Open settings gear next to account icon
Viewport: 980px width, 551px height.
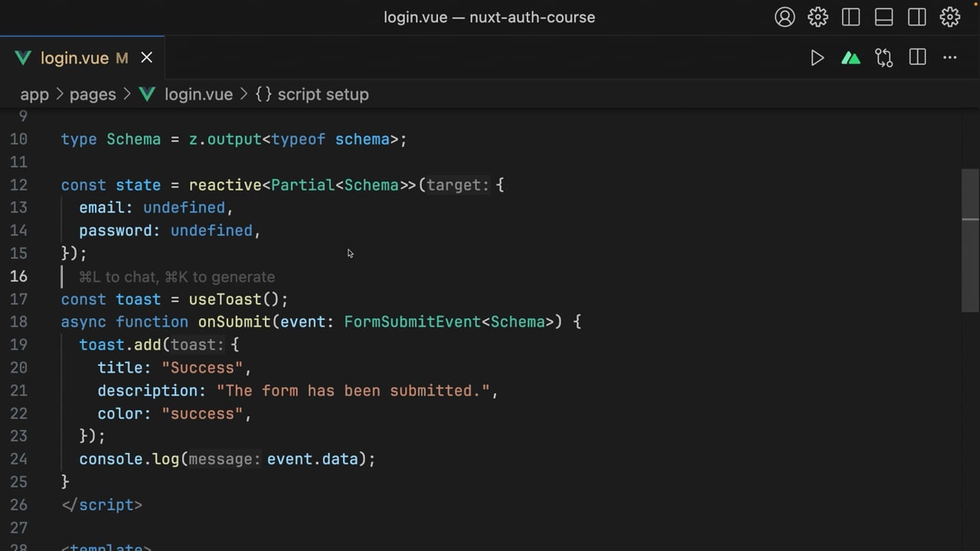(x=818, y=17)
